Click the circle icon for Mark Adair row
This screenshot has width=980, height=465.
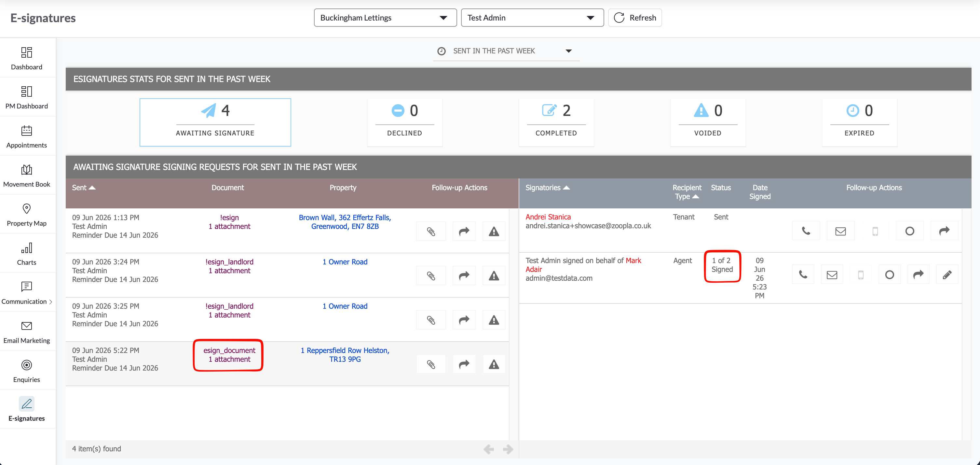pyautogui.click(x=890, y=275)
